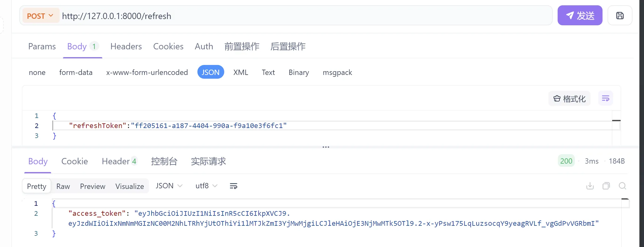The width and height of the screenshot is (644, 247).
Task: Open the 实际请求 response tab
Action: (x=208, y=161)
